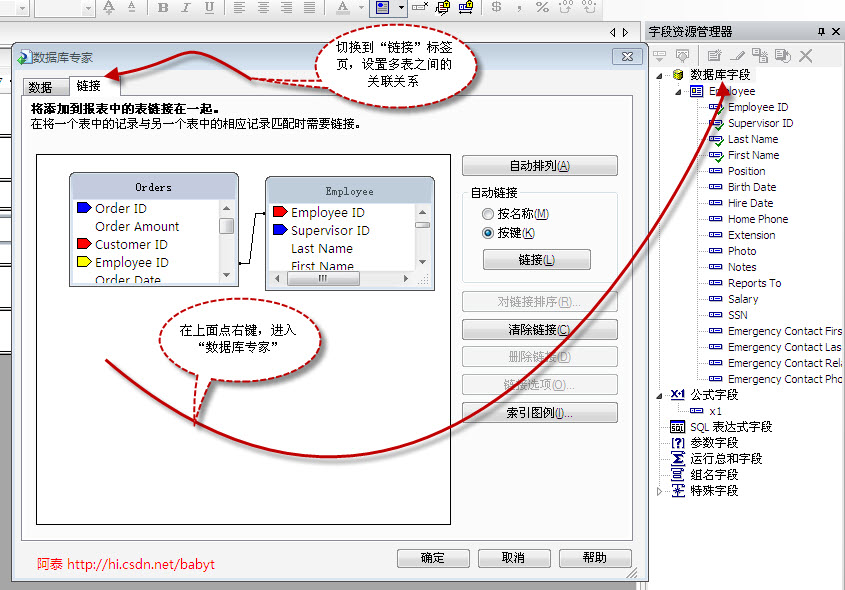Toggle underline formatting in toolbar

[210, 7]
